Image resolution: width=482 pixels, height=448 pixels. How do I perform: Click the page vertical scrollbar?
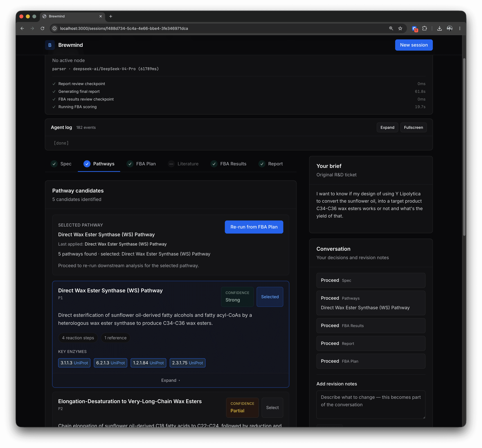(464, 147)
